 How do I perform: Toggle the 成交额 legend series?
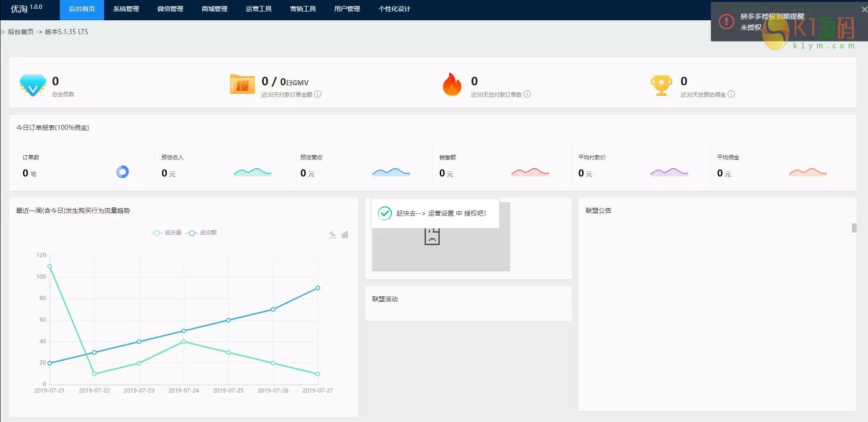(x=202, y=233)
